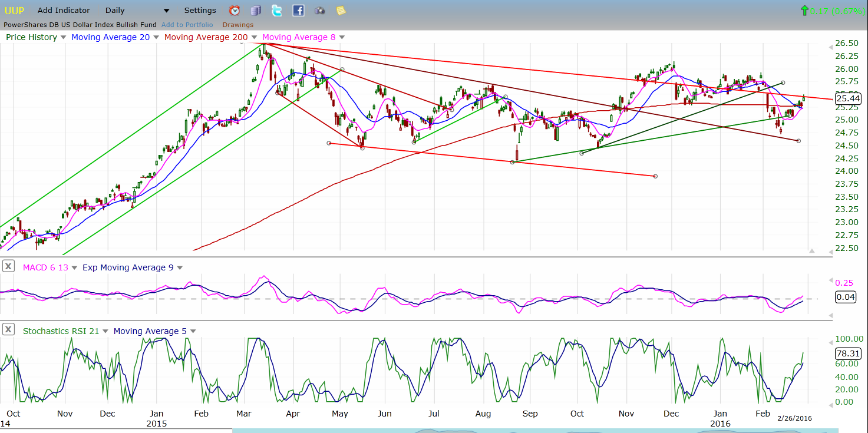This screenshot has height=433, width=868.
Task: Click the camera snapshot icon
Action: 319,10
